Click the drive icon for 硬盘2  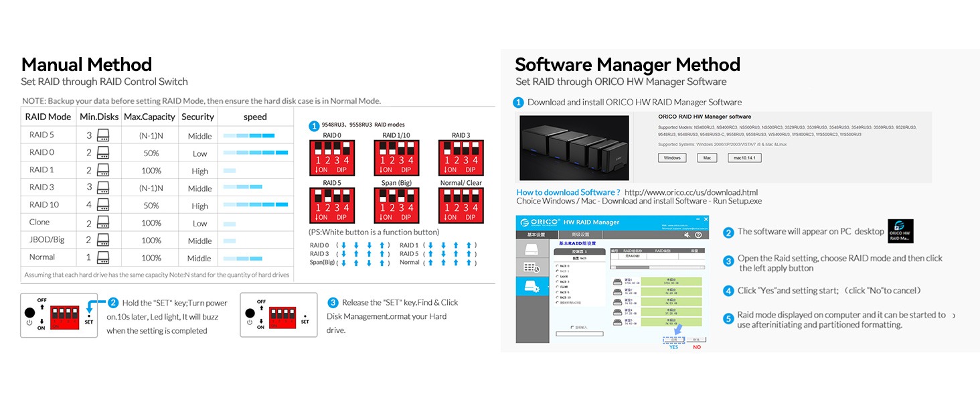(618, 292)
